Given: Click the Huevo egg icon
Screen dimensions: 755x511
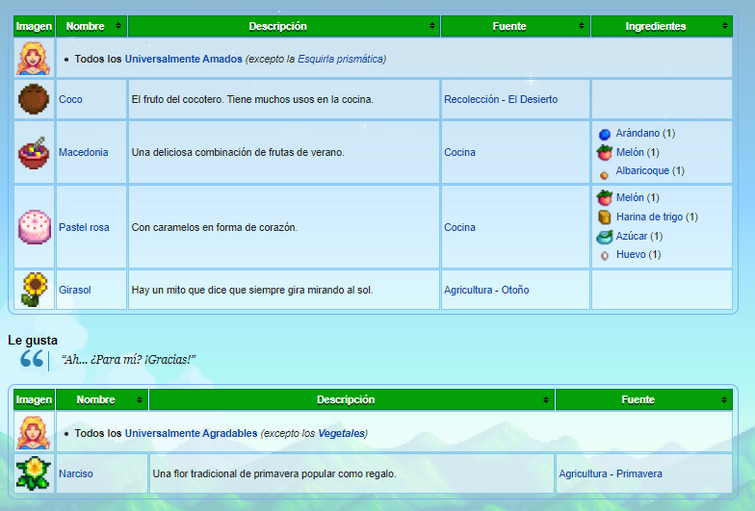Looking at the screenshot, I should point(605,256).
